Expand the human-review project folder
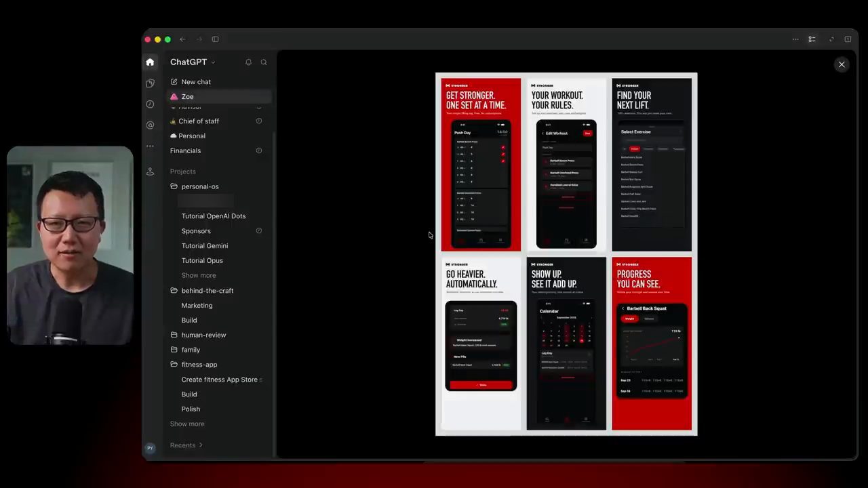868x488 pixels. click(174, 335)
